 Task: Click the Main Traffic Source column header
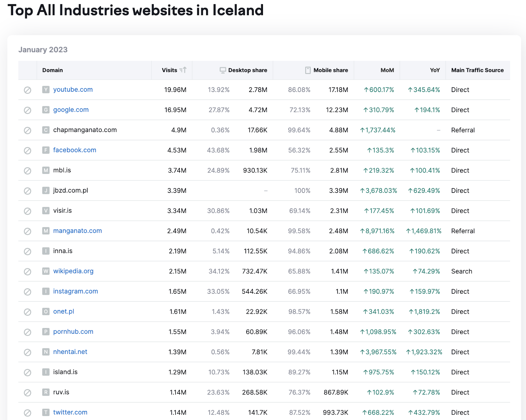pos(477,70)
